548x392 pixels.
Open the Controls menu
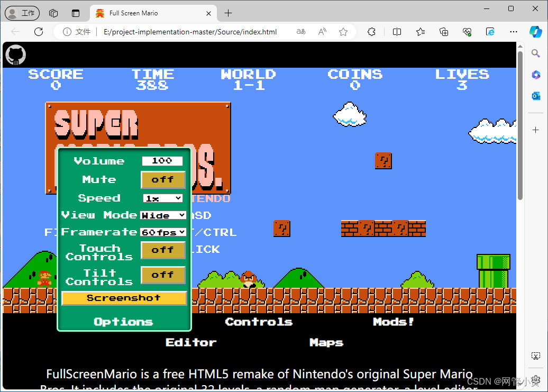point(259,322)
